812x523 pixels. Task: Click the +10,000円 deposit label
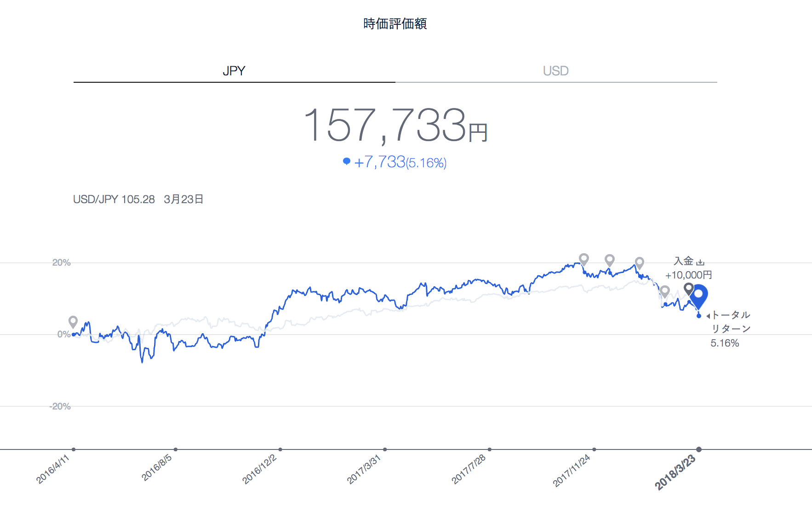tap(688, 275)
